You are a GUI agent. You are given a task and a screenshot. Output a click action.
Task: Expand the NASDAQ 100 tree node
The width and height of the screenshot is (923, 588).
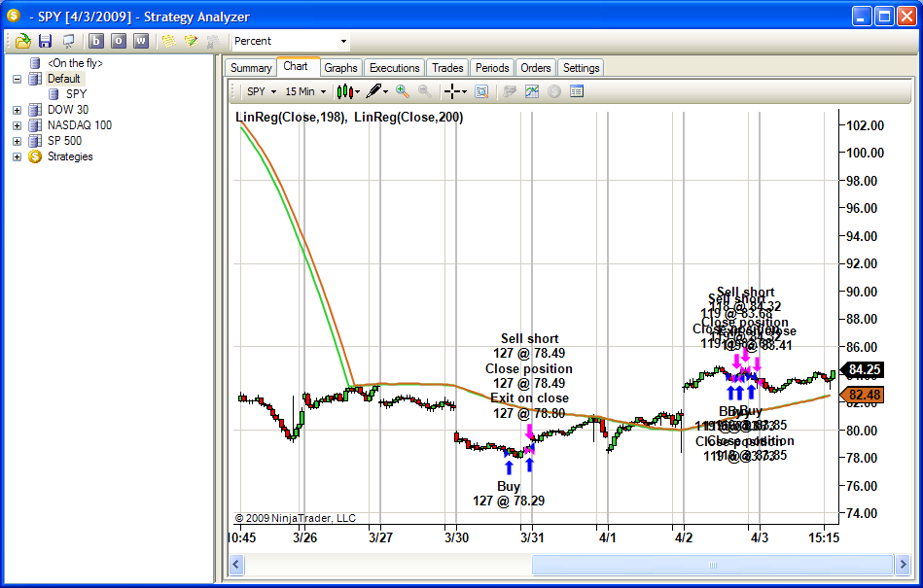pyautogui.click(x=17, y=125)
